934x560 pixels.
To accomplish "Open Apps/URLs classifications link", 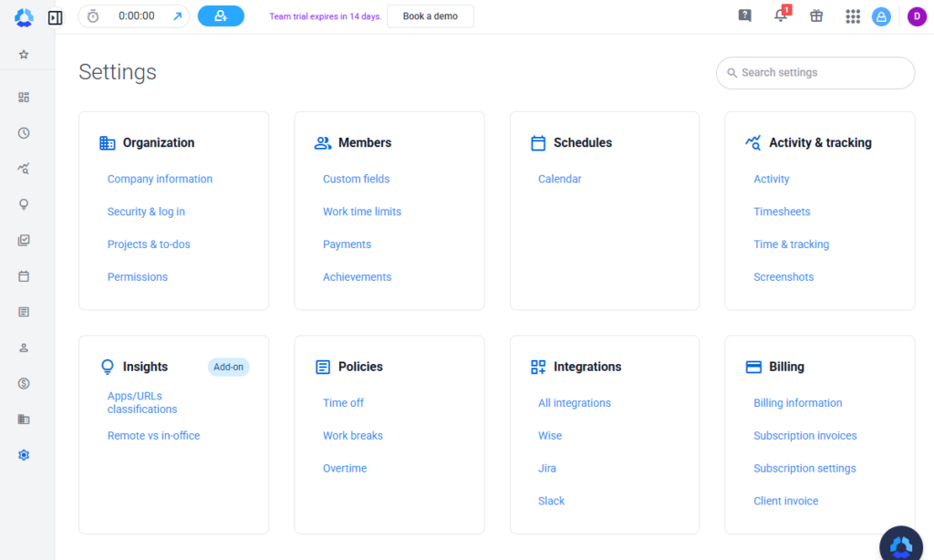I will click(x=142, y=403).
